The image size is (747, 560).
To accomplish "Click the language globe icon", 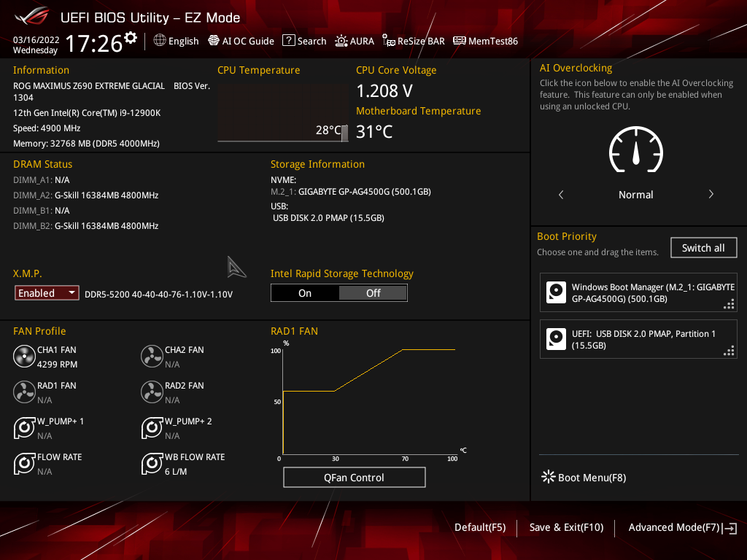I will pyautogui.click(x=160, y=41).
